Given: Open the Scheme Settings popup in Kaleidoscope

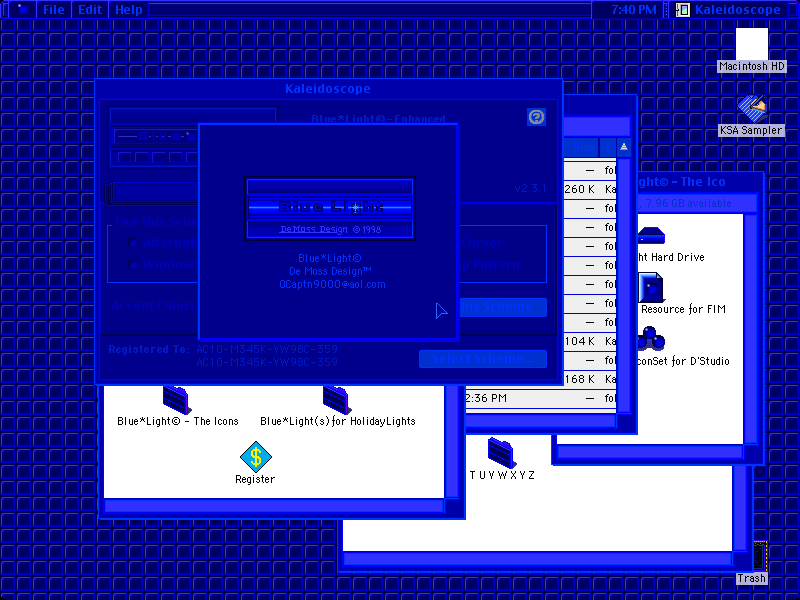Looking at the screenshot, I should (x=152, y=192).
